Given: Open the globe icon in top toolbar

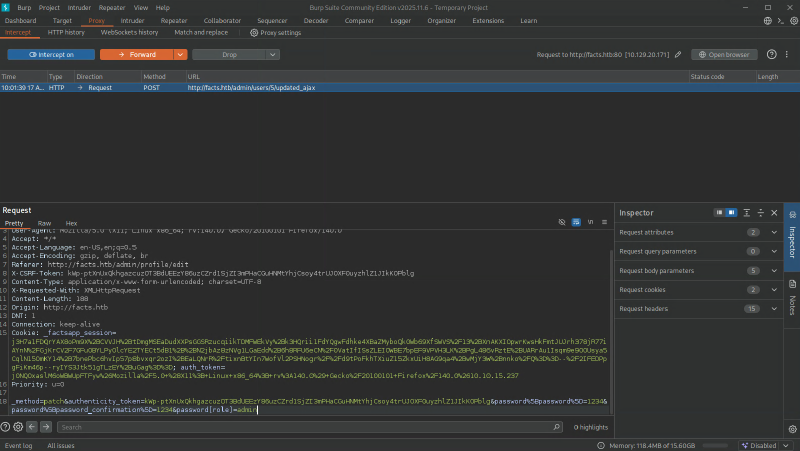Looking at the screenshot, I should [x=767, y=21].
